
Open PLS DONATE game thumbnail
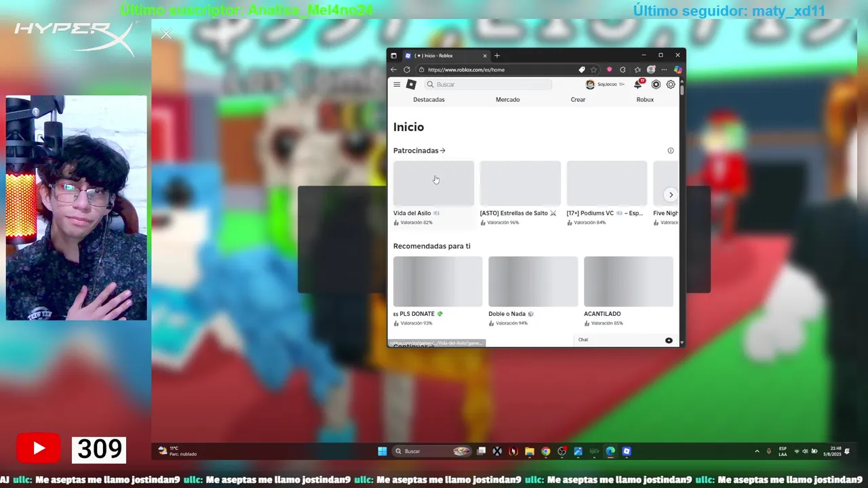coord(437,281)
